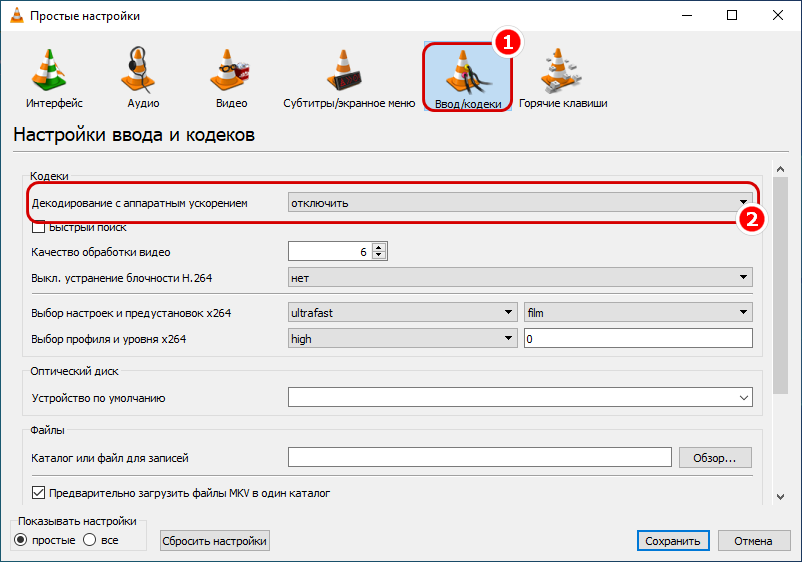The width and height of the screenshot is (802, 562).
Task: Click the Каталог или файл для записей field
Action: pyautogui.click(x=479, y=457)
